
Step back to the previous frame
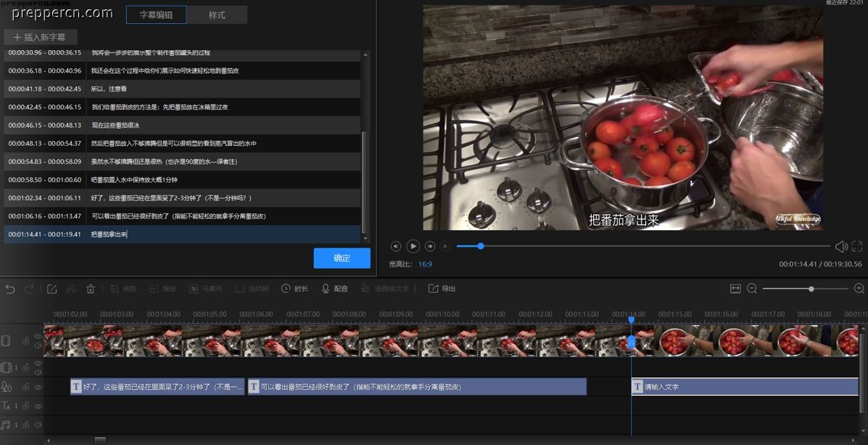coord(395,246)
